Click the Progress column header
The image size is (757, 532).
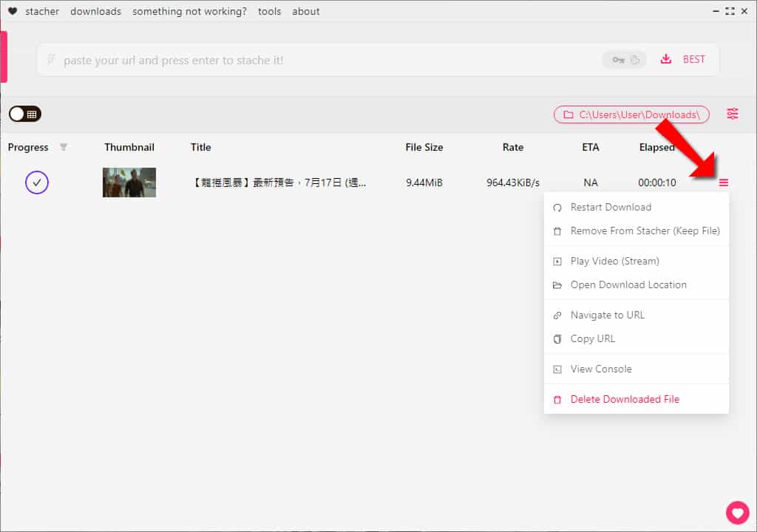point(28,147)
